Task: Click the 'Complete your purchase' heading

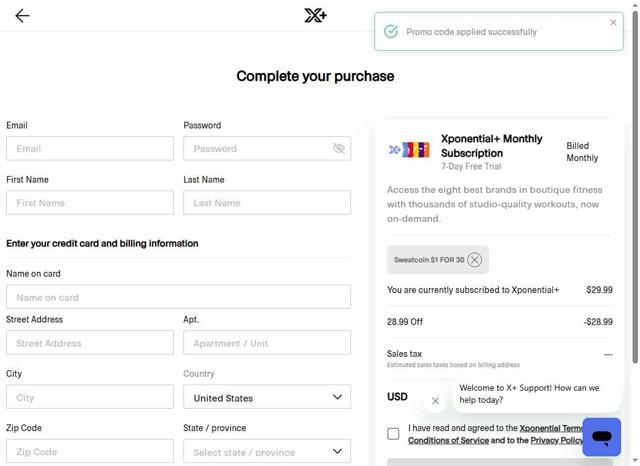Action: [x=315, y=76]
